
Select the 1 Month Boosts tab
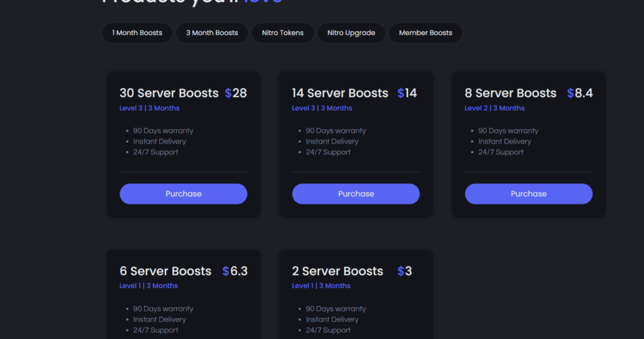click(x=137, y=33)
